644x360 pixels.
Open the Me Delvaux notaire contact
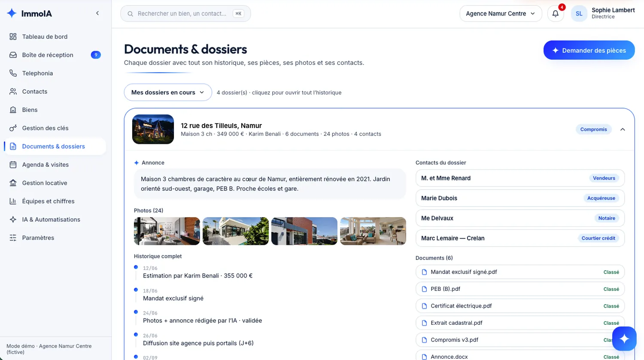pos(520,218)
